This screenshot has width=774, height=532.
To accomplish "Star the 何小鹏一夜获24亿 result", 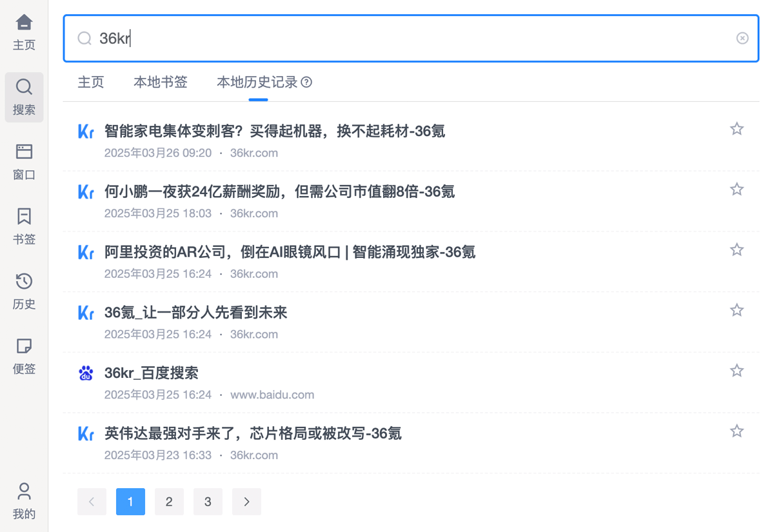I will (737, 189).
